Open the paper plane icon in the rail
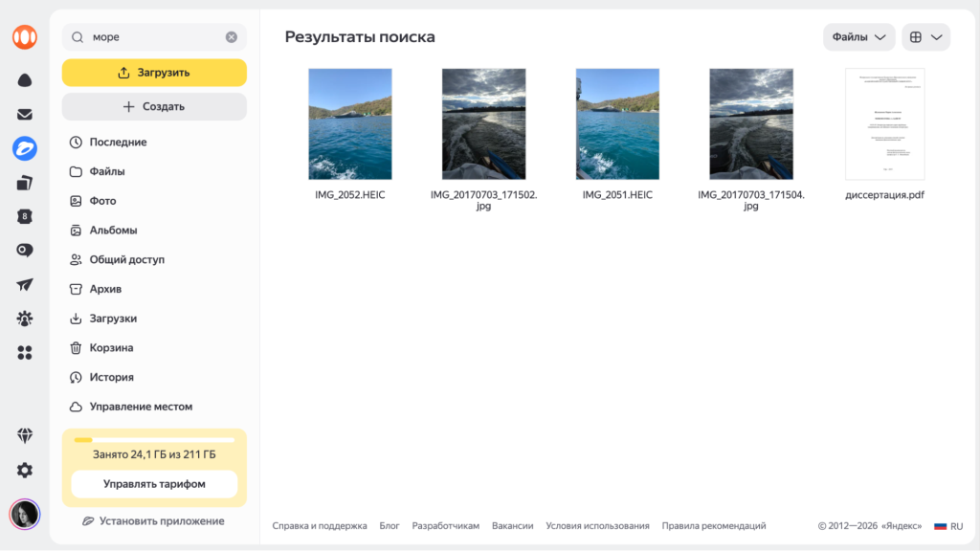The height and width of the screenshot is (551, 980). coord(25,285)
